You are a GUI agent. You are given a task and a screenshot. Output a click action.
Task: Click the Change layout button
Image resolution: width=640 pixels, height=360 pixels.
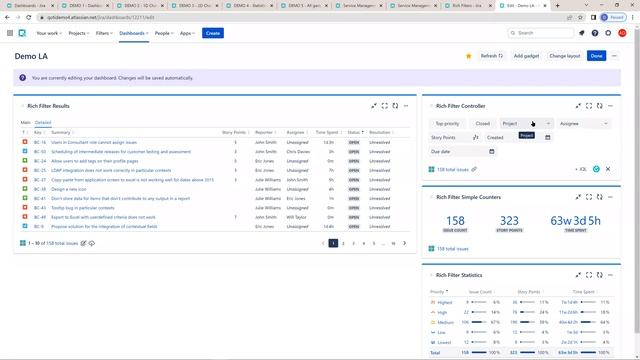click(564, 56)
